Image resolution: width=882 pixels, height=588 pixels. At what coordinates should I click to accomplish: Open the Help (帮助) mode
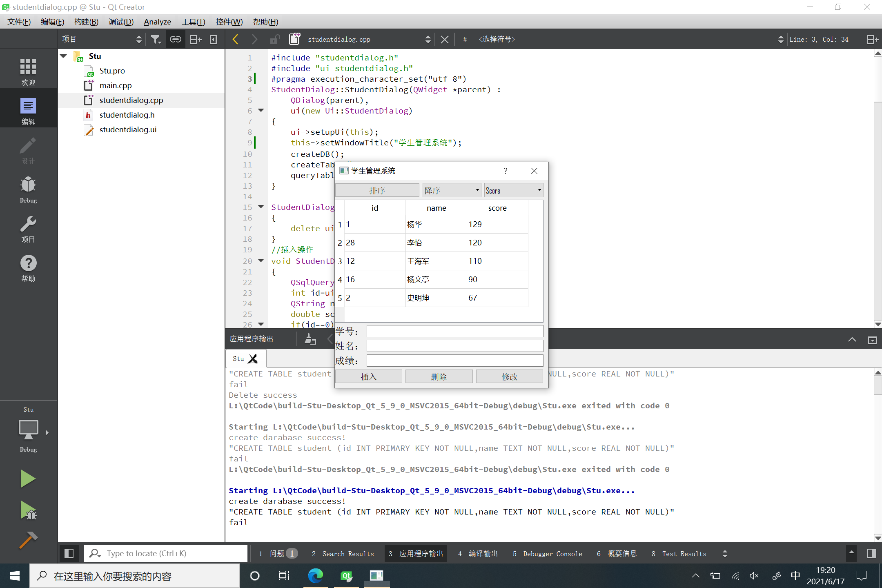coord(28,268)
